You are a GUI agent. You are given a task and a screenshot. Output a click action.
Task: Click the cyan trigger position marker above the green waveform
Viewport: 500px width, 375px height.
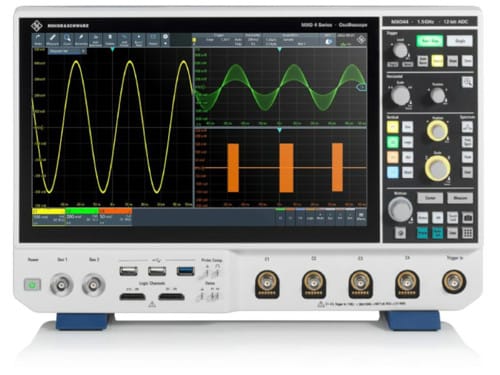(x=279, y=50)
